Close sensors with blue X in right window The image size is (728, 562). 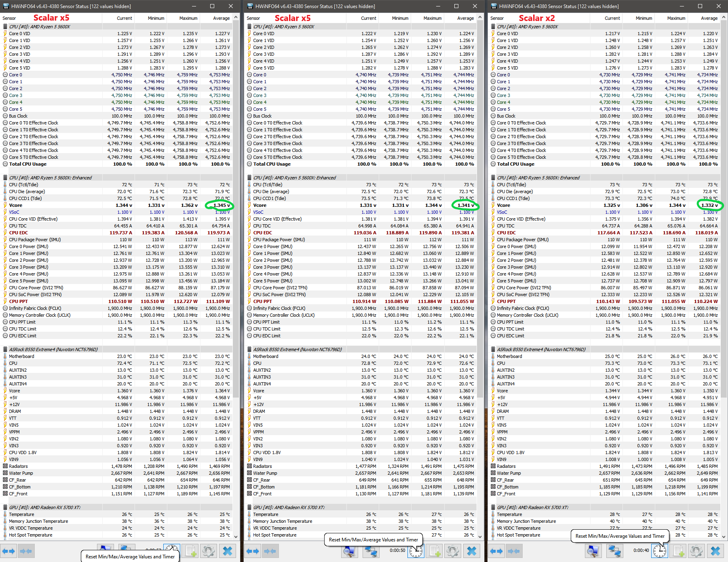coord(715,551)
